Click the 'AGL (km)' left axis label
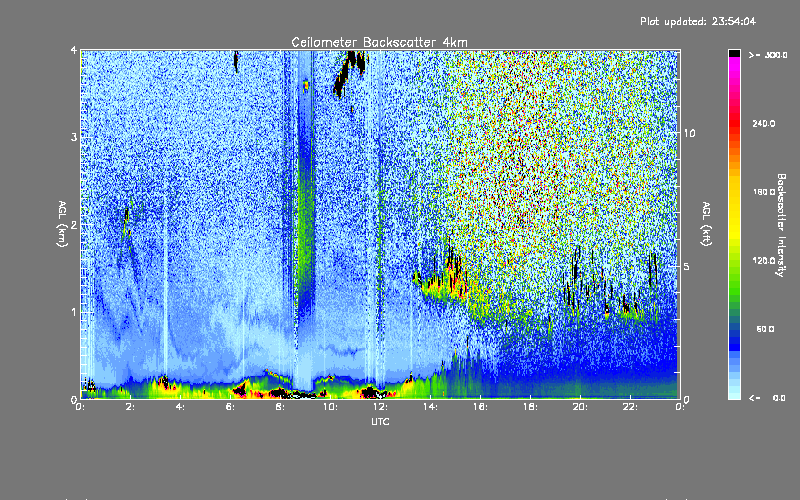The height and width of the screenshot is (500, 800). click(x=62, y=224)
